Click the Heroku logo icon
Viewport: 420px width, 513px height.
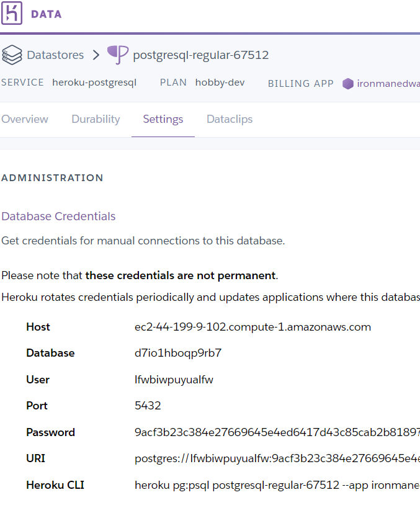12,14
